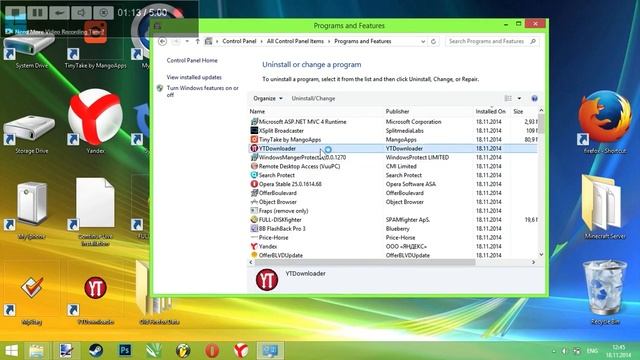Click the vertical scrollbar down arrow
The width and height of the screenshot is (640, 360).
[x=541, y=254]
